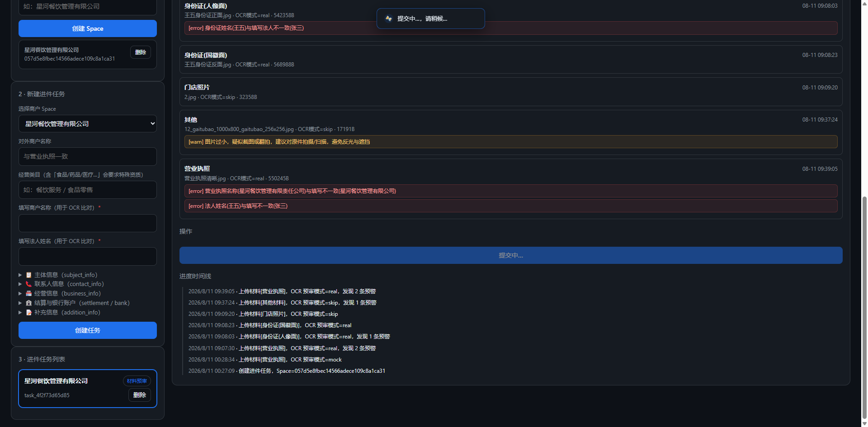Click the Space ID 057d5e8fbec14566adece109c8a1ca31
Image resolution: width=868 pixels, height=427 pixels.
click(x=70, y=59)
